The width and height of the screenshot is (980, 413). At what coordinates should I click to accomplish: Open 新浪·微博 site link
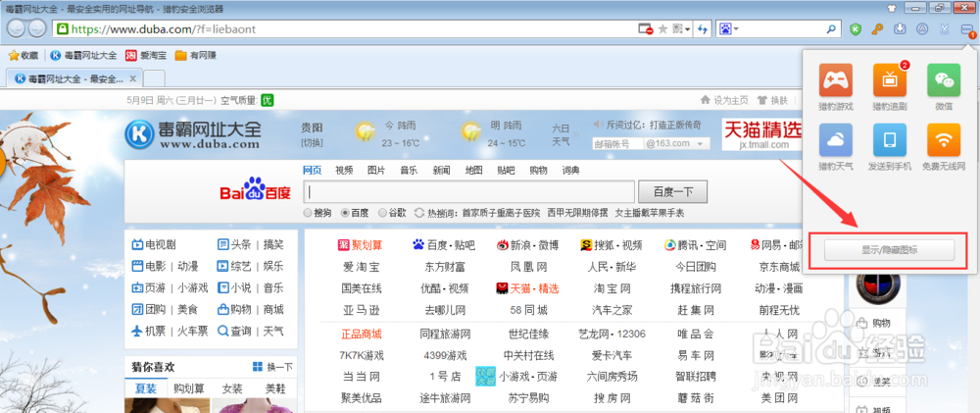[528, 244]
